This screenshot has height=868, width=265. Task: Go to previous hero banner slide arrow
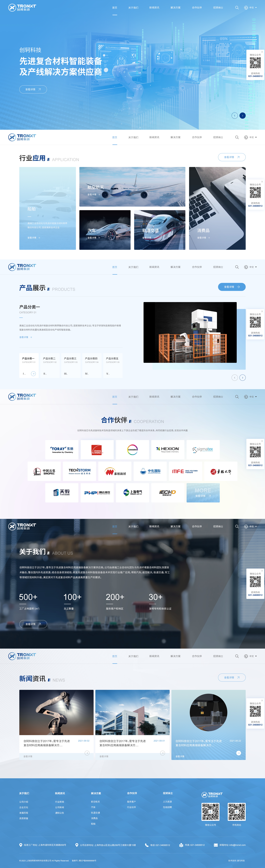pyautogui.click(x=235, y=116)
